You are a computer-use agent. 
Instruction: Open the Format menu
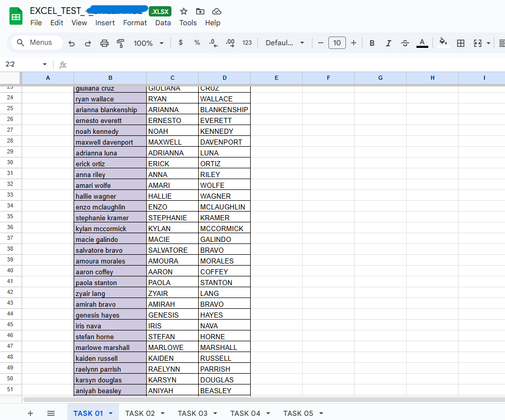point(135,23)
